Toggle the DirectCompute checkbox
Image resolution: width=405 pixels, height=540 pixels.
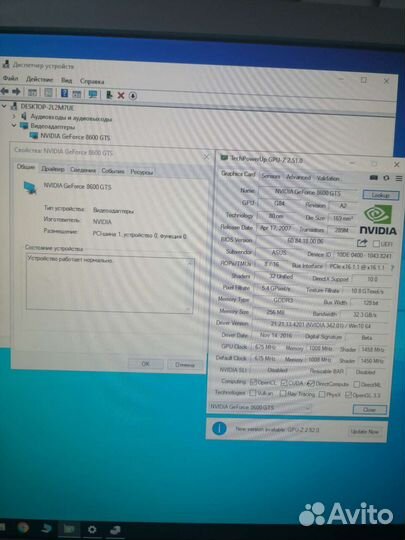click(x=311, y=383)
